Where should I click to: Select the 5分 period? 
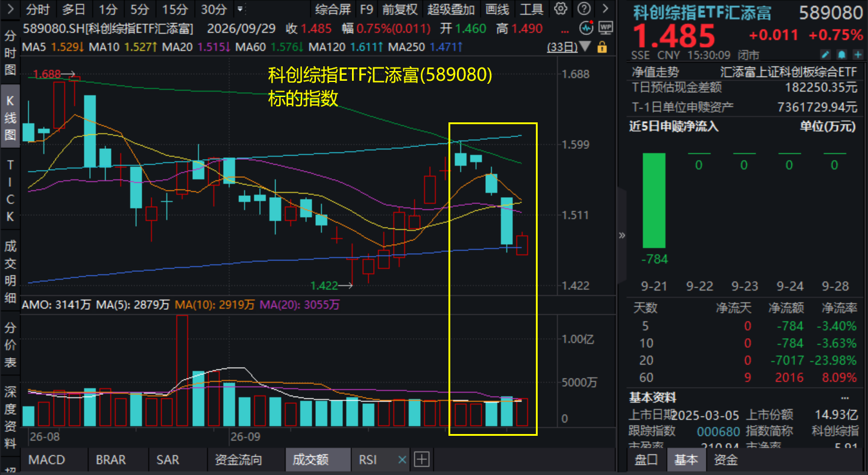click(139, 9)
